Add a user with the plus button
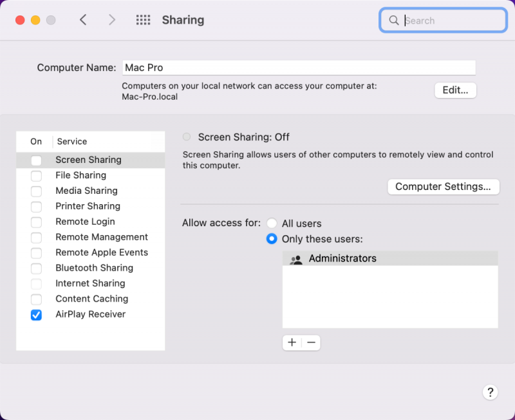This screenshot has height=420, width=515. coord(292,343)
